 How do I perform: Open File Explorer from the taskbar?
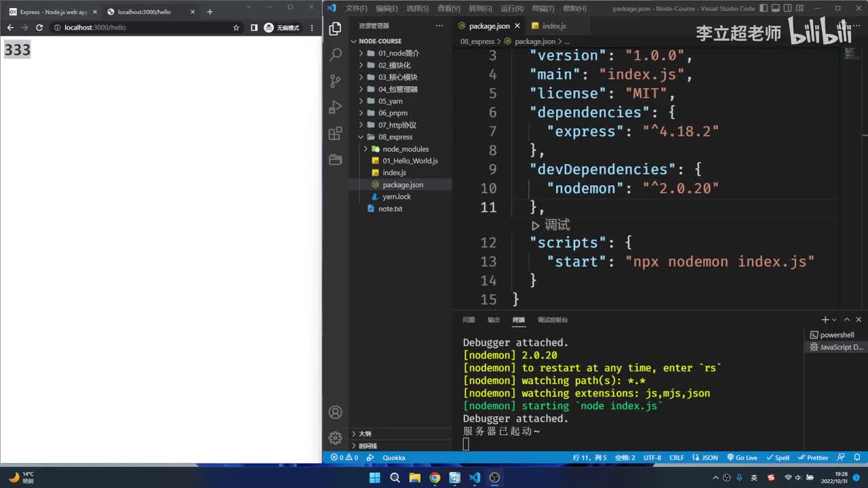click(414, 477)
